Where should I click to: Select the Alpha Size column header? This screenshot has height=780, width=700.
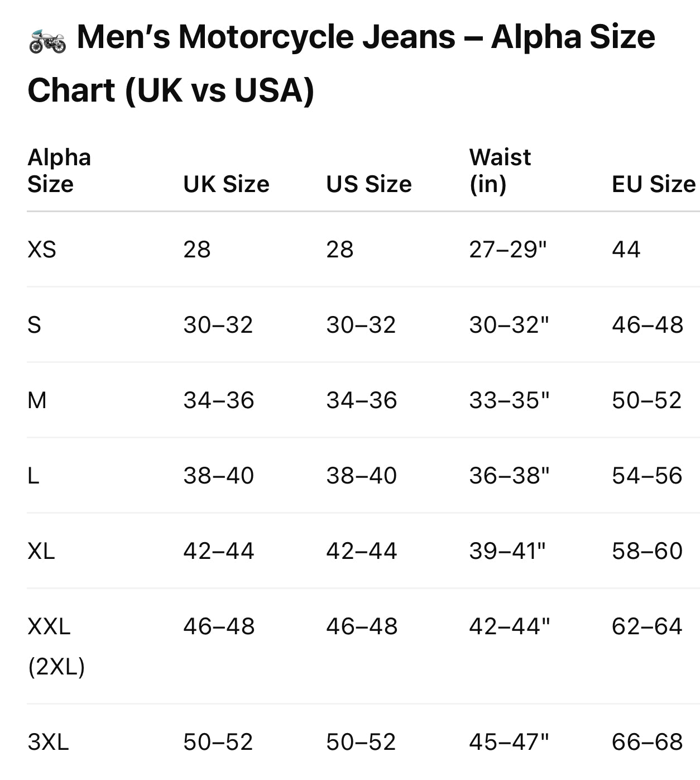tap(59, 171)
